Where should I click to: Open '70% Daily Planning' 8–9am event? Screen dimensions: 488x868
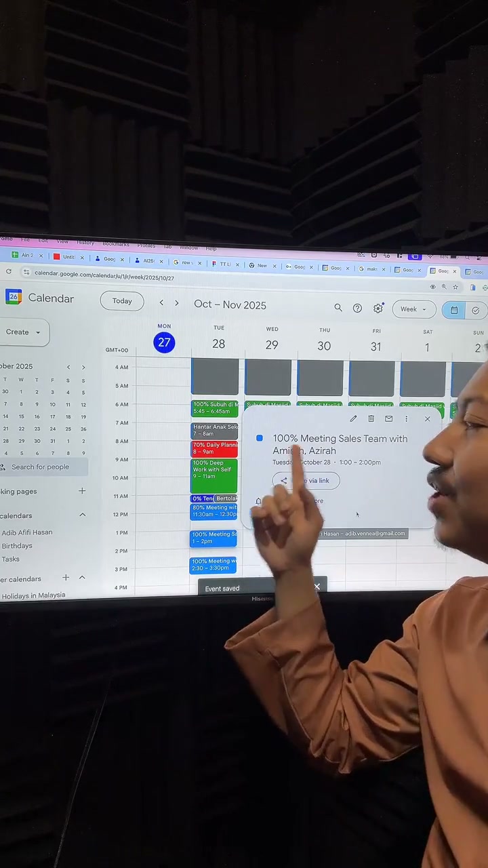point(214,449)
